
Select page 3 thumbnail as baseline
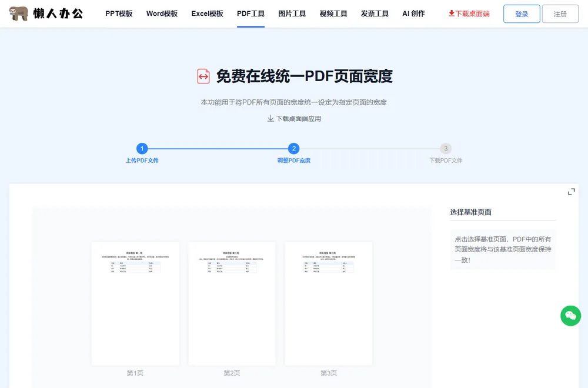pyautogui.click(x=329, y=303)
